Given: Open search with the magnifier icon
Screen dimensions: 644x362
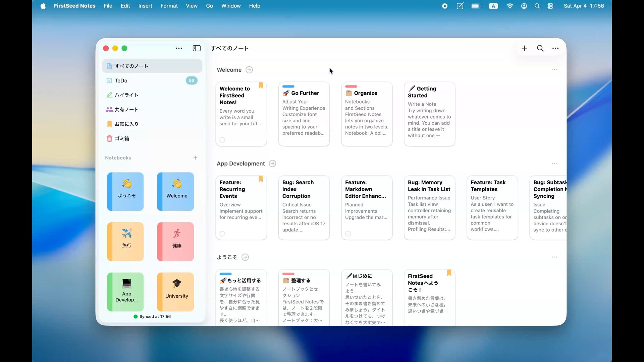Looking at the screenshot, I should [x=540, y=48].
